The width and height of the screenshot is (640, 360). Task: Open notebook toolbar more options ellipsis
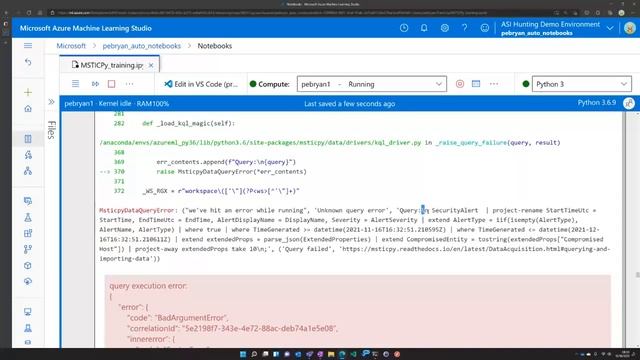129,84
